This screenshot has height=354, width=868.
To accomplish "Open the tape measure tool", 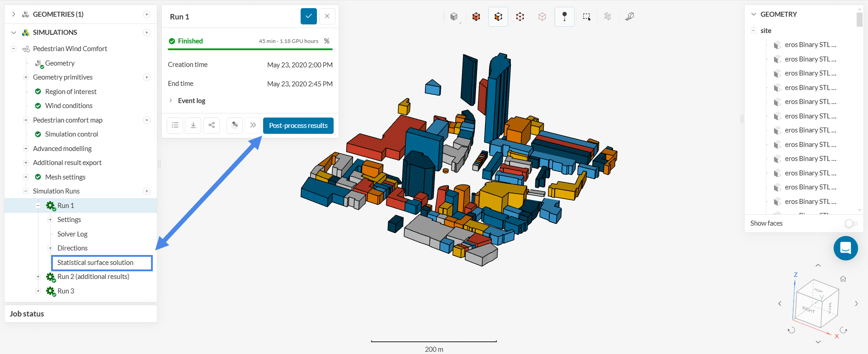I will click(x=629, y=17).
